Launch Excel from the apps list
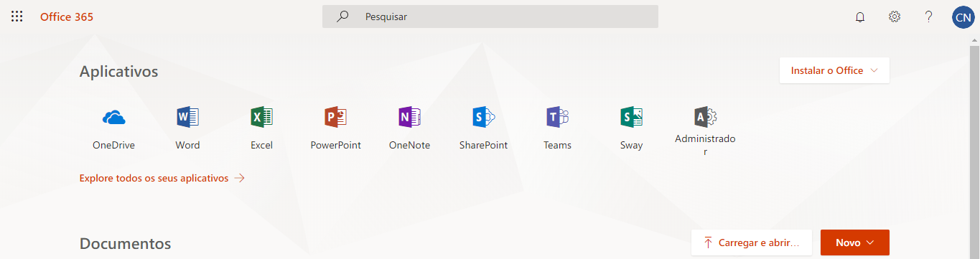980x259 pixels. 261,128
